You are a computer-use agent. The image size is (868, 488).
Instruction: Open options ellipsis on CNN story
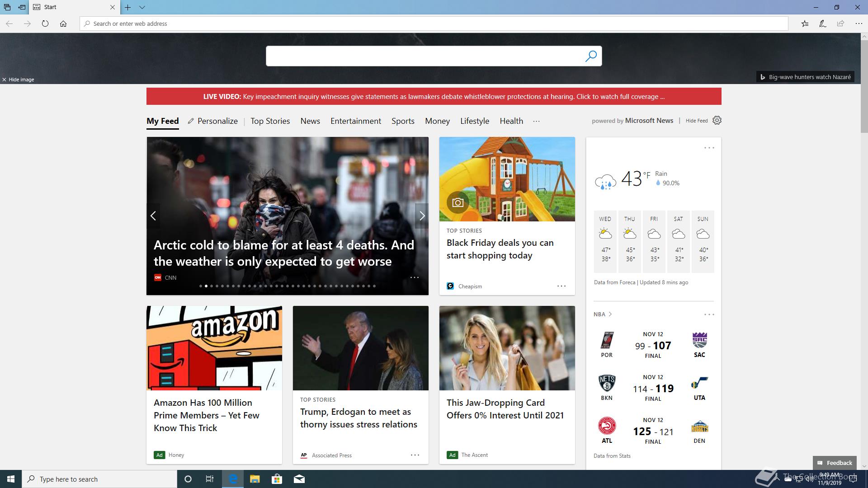415,277
